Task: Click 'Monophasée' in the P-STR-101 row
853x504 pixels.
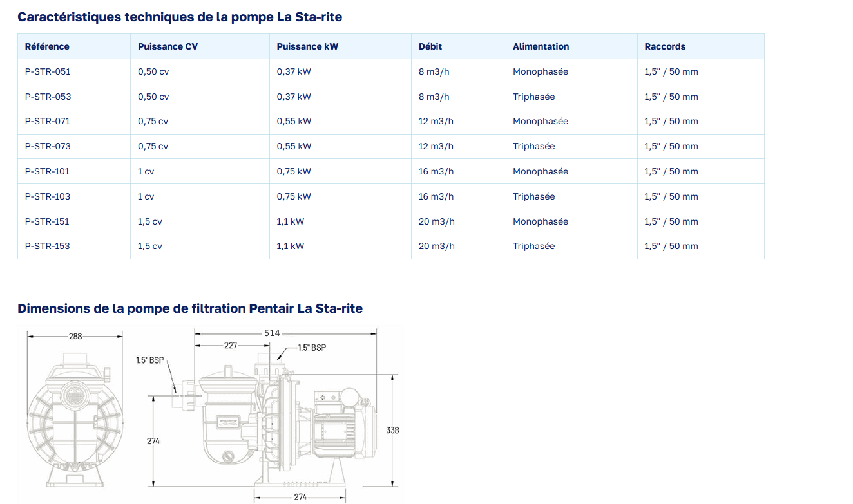Action: point(541,171)
